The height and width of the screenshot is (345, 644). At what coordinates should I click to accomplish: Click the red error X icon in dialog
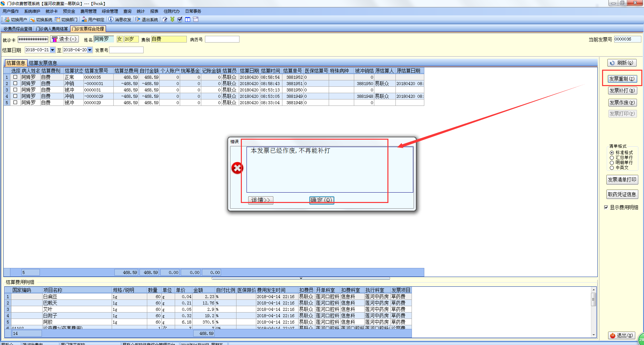point(237,168)
